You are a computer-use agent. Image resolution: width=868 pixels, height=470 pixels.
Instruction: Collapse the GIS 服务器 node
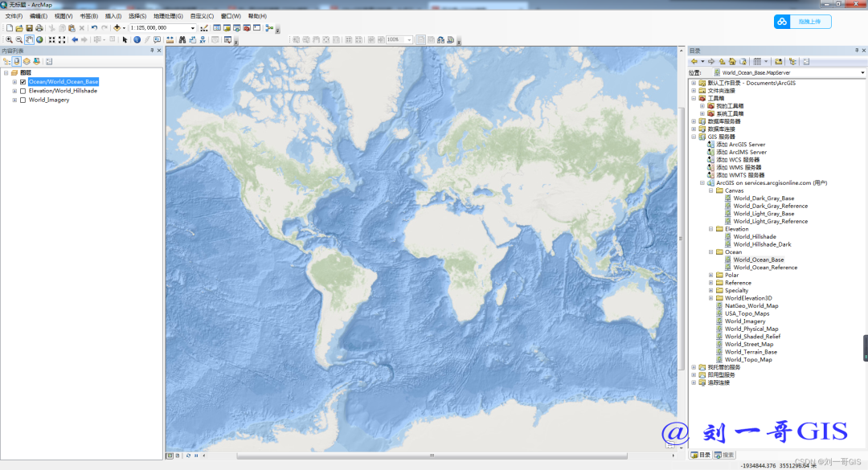pos(694,137)
